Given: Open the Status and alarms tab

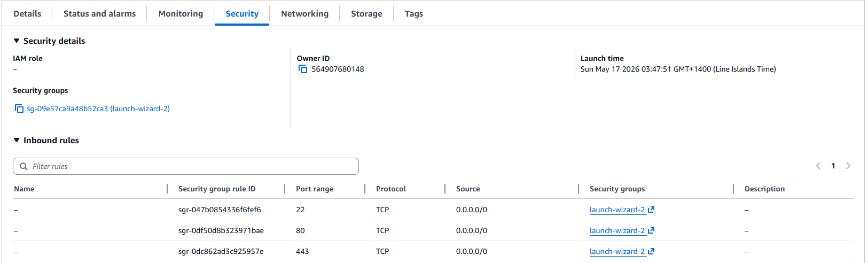Looking at the screenshot, I should (x=99, y=14).
